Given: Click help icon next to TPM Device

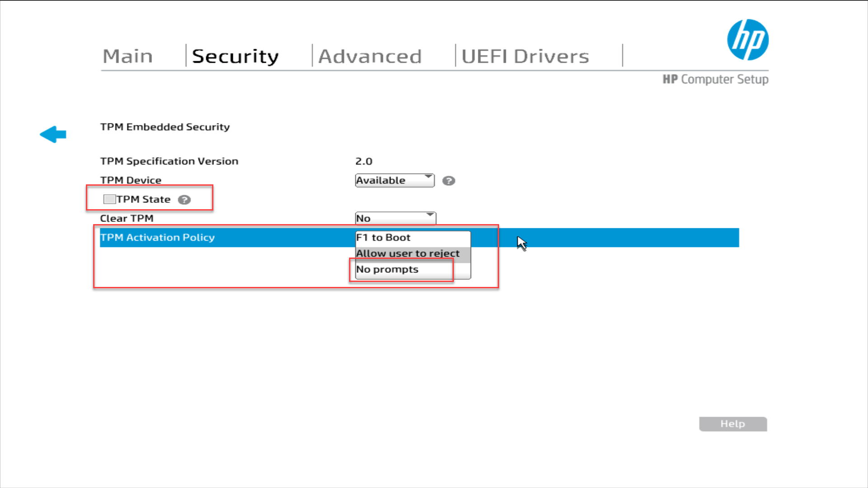Looking at the screenshot, I should [448, 181].
